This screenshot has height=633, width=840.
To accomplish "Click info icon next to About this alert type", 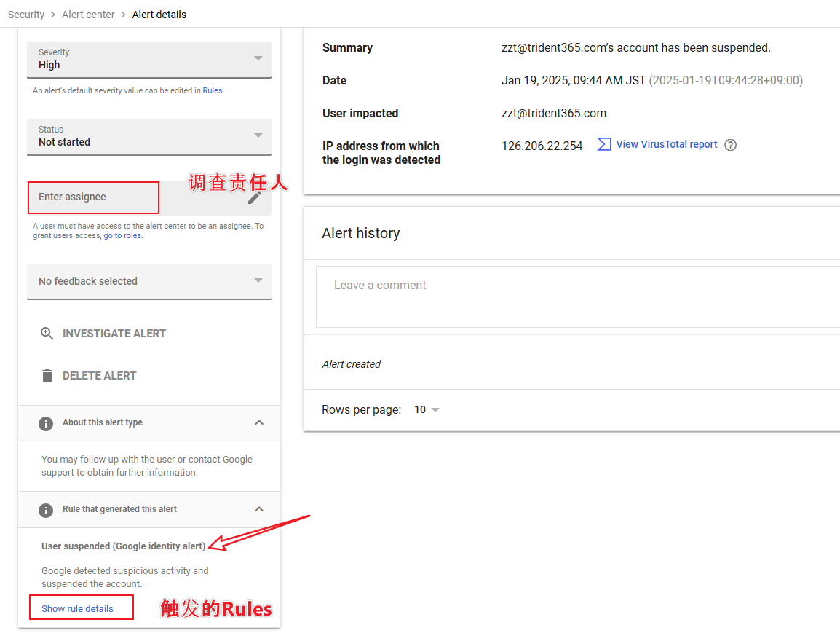I will [46, 423].
